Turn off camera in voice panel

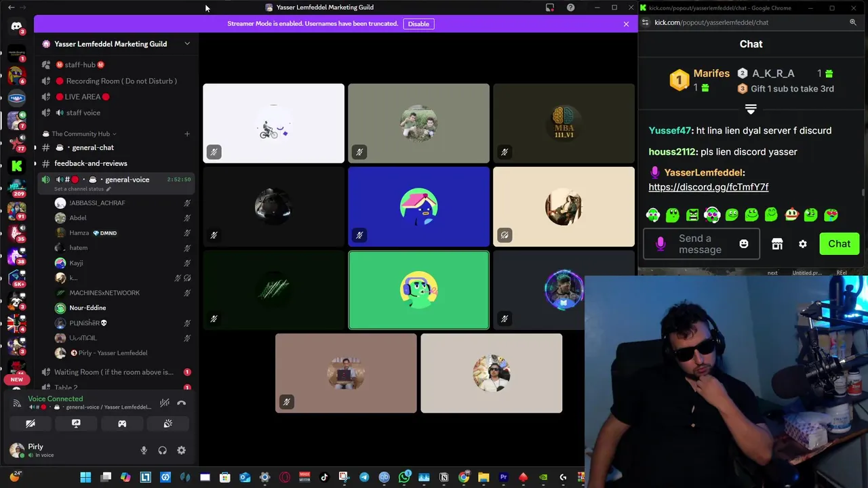[x=31, y=424]
